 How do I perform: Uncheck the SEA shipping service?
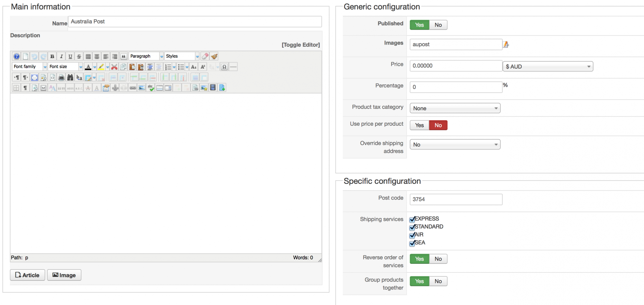click(412, 243)
